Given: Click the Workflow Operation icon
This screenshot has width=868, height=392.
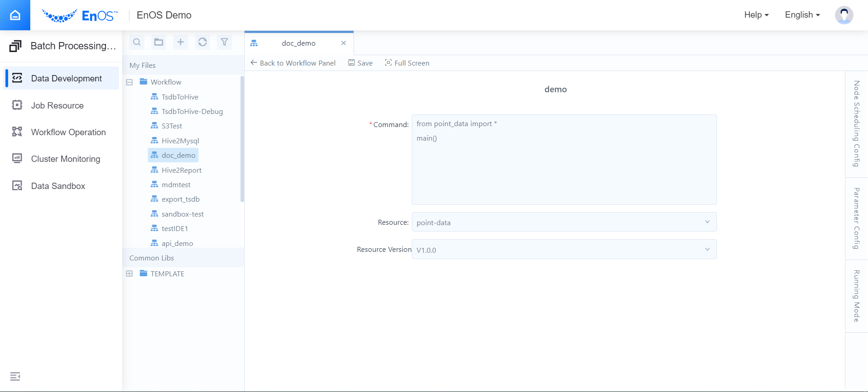Looking at the screenshot, I should pyautogui.click(x=17, y=132).
